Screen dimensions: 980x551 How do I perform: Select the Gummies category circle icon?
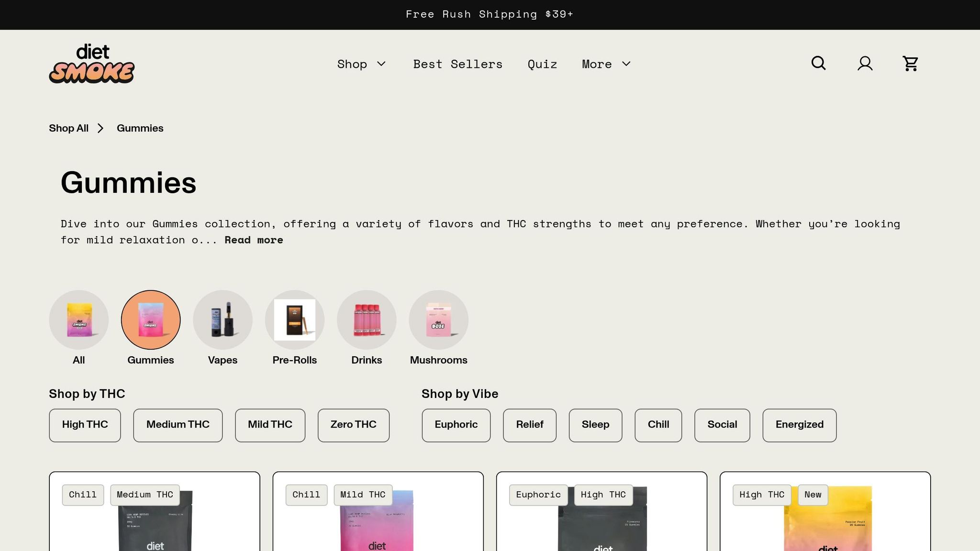point(151,320)
